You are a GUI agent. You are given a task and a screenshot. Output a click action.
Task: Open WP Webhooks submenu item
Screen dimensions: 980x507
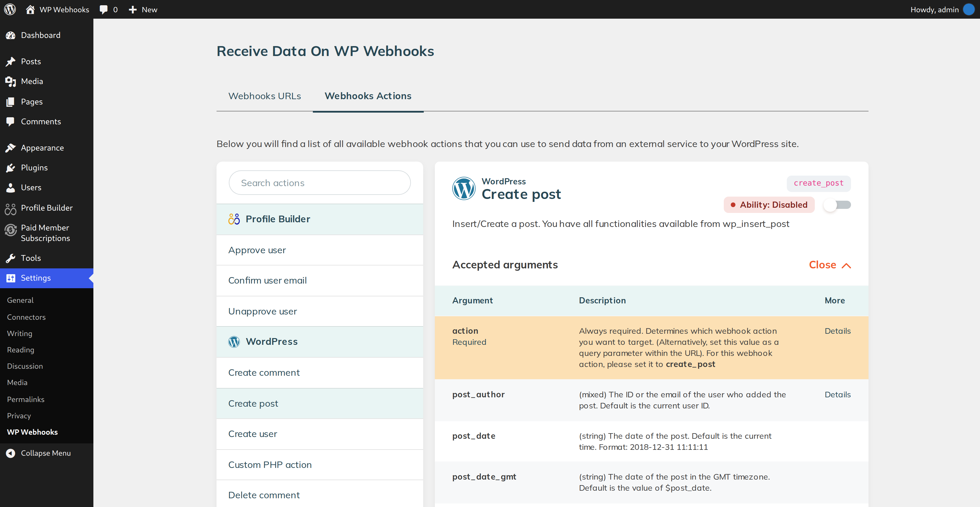32,432
